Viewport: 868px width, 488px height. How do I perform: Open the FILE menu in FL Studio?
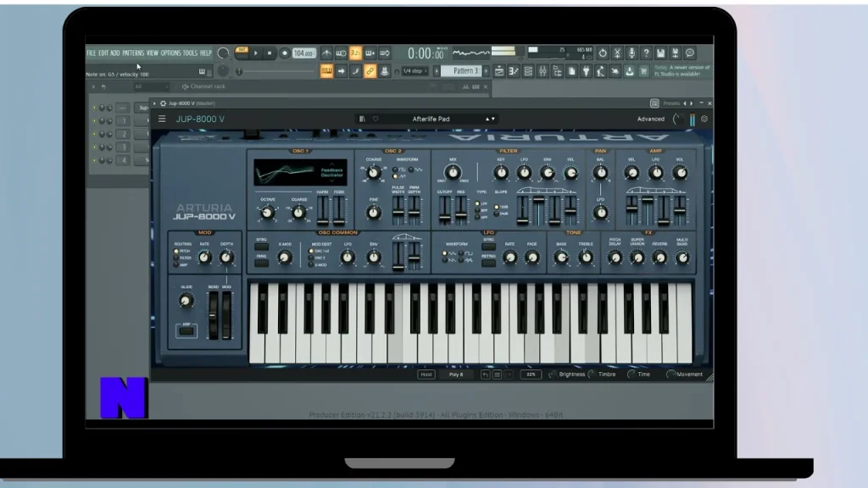pyautogui.click(x=92, y=53)
